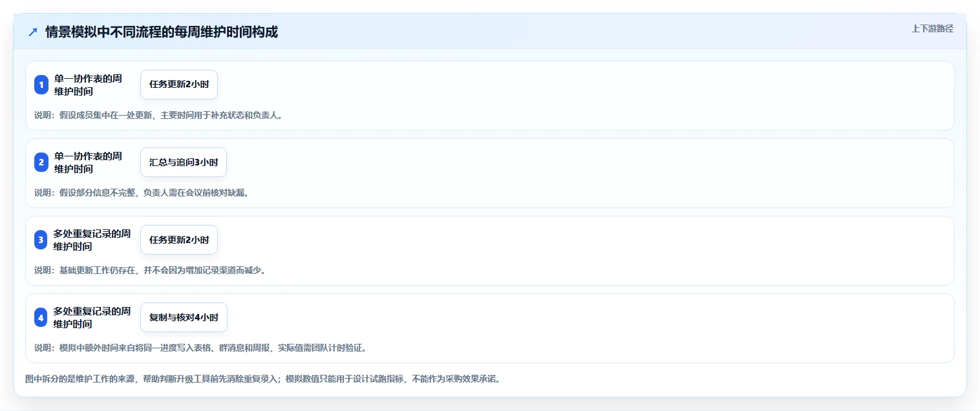
Task: Click the note 说明:假设成员集中在一处更新
Action: (x=158, y=115)
